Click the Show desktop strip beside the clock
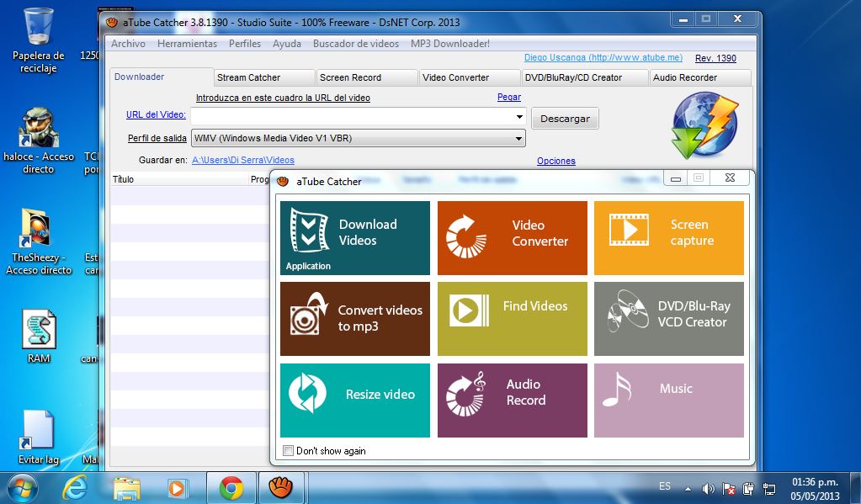861x504 pixels. (857, 488)
